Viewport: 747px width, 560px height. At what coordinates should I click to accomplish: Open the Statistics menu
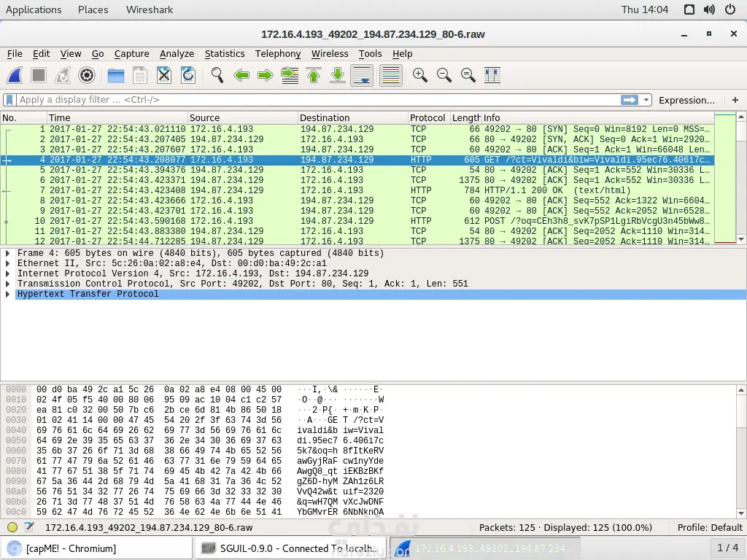tap(225, 54)
